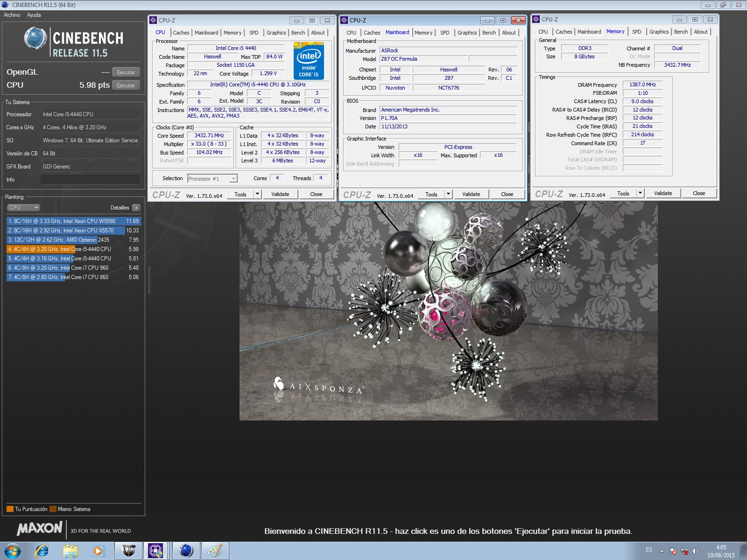Screen dimensions: 747x560
Task: Click the rendered spheres preview image
Action: pos(448,311)
